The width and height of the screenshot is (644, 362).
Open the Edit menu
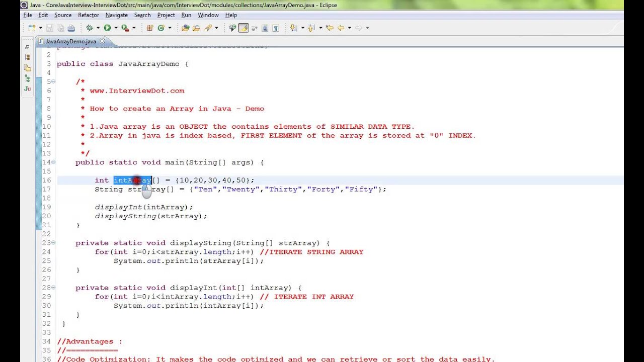[43, 15]
